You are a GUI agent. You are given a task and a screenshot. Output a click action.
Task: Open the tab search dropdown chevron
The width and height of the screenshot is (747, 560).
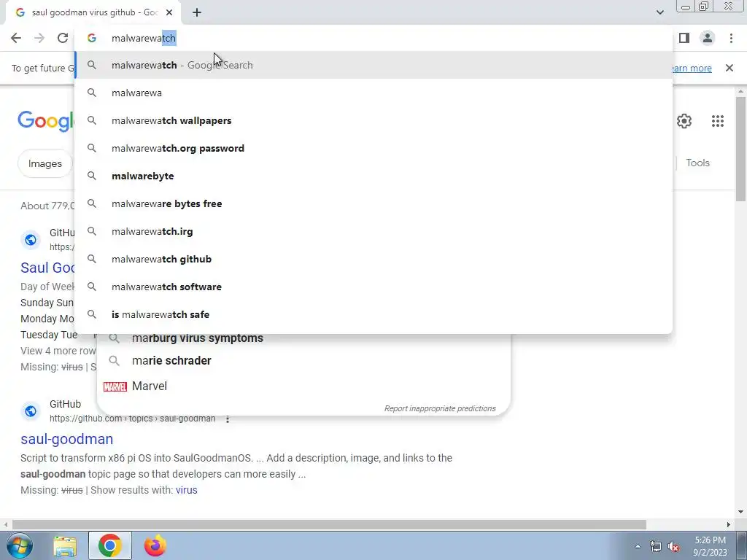[659, 12]
